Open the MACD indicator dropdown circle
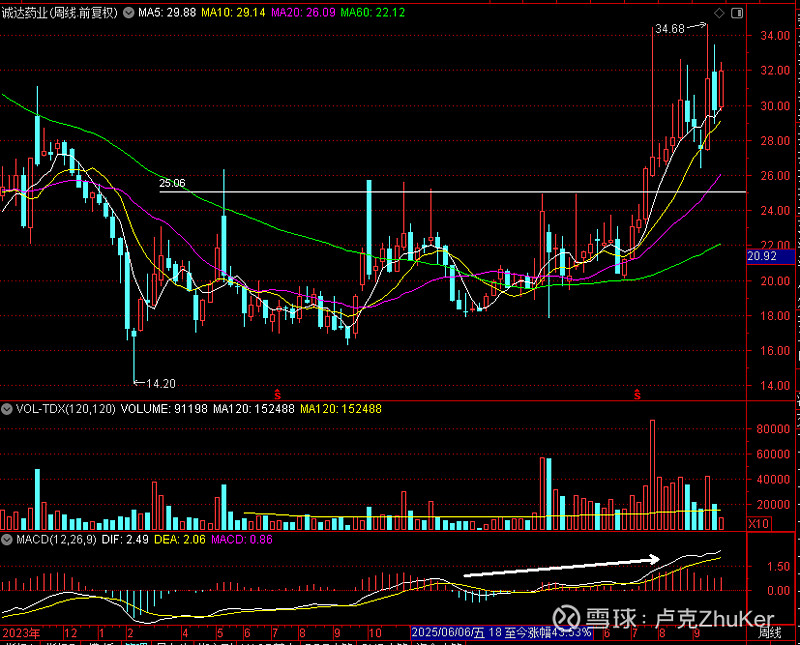The height and width of the screenshot is (645, 800). (7, 539)
